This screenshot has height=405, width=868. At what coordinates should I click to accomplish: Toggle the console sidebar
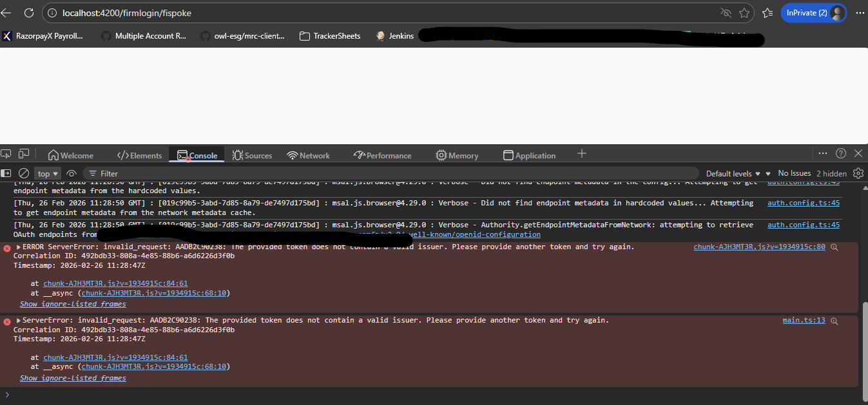[6, 173]
